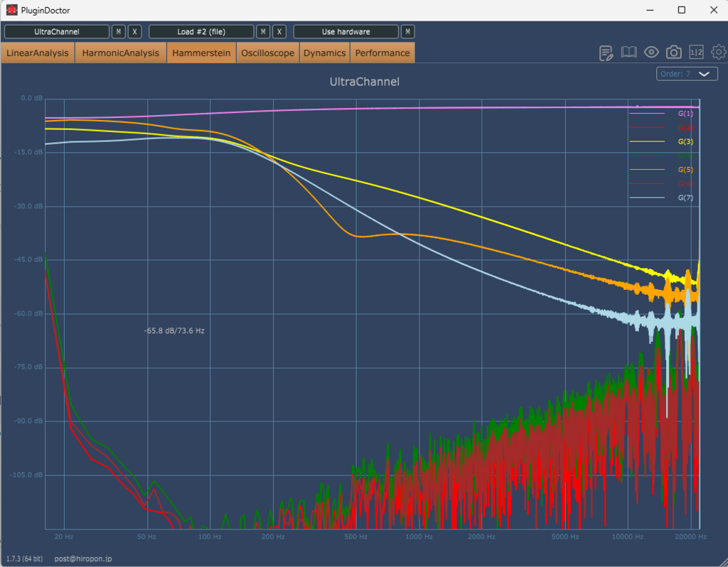The width and height of the screenshot is (728, 567).
Task: Click the Use hardware button
Action: (346, 31)
